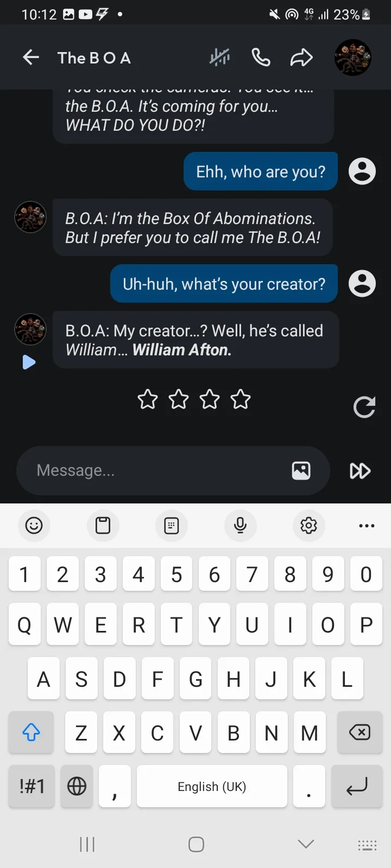The width and height of the screenshot is (391, 868).
Task: Start voice input with microphone key
Action: (x=240, y=525)
